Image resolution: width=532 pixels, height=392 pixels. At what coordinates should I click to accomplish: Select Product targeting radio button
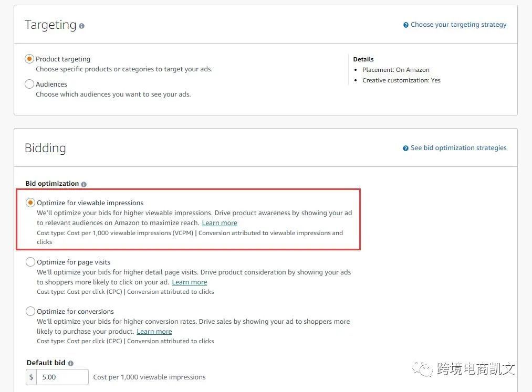pos(29,59)
